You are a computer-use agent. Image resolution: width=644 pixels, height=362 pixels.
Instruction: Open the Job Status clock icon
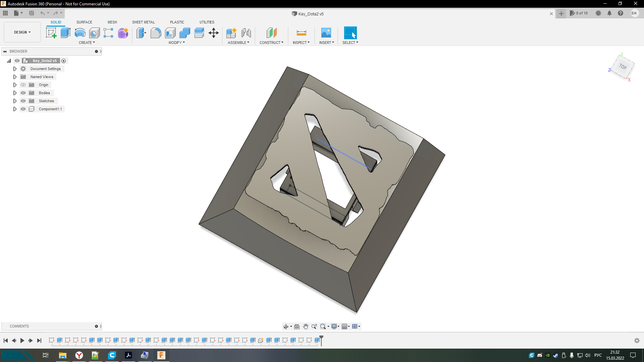coord(598,13)
